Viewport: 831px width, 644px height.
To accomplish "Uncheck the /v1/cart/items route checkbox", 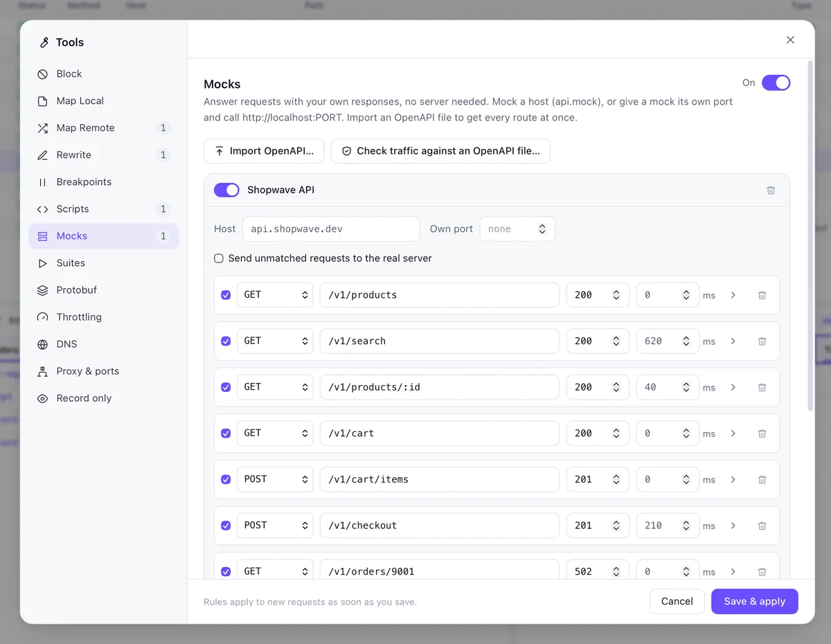I will click(226, 479).
